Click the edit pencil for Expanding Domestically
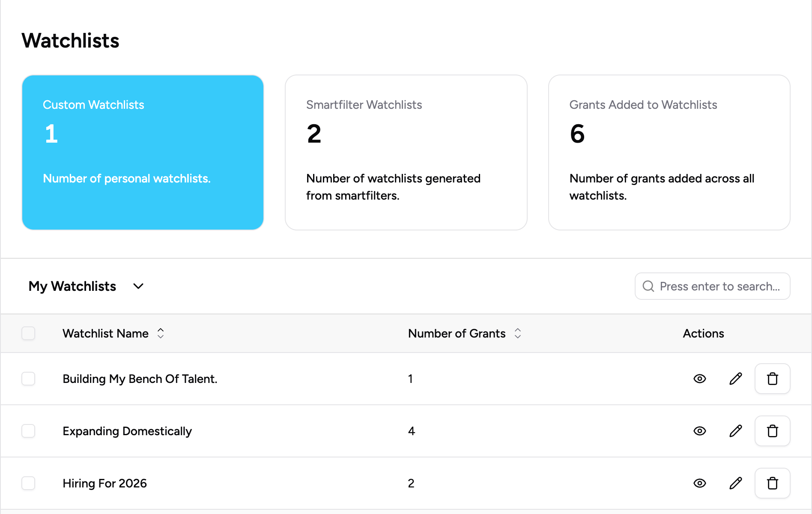Screen dimensions: 812x514 (x=735, y=431)
